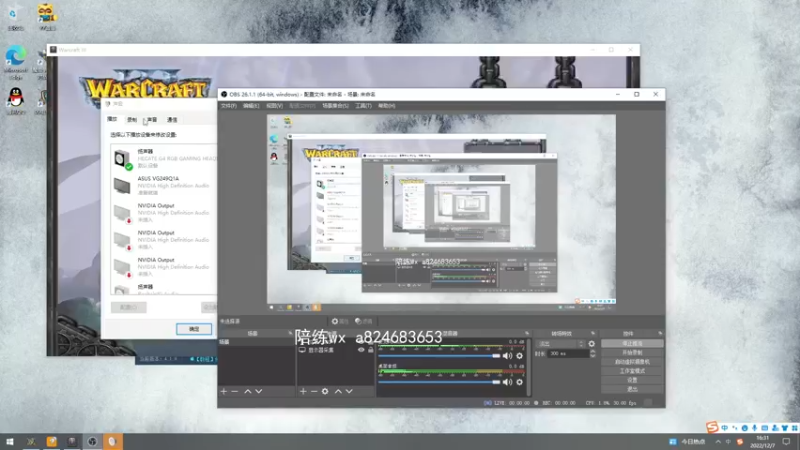The height and width of the screenshot is (450, 800).
Task: Click the Filters button above the Sources panel
Action: coord(364,321)
